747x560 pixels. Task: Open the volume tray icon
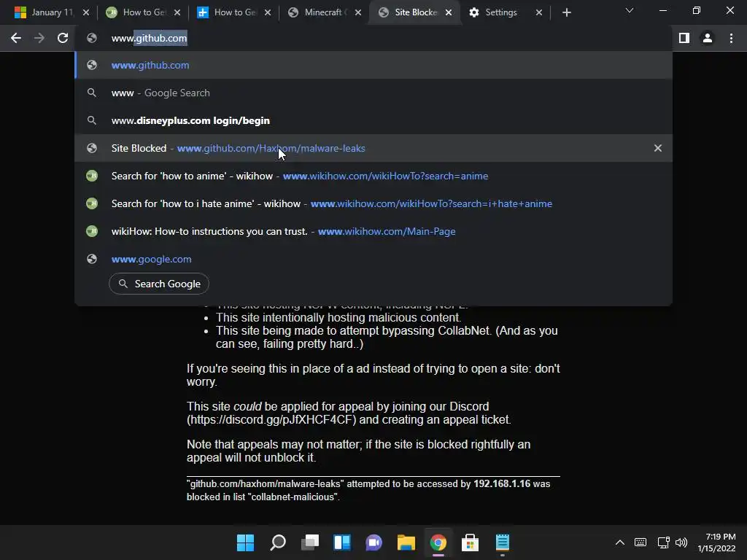(681, 542)
